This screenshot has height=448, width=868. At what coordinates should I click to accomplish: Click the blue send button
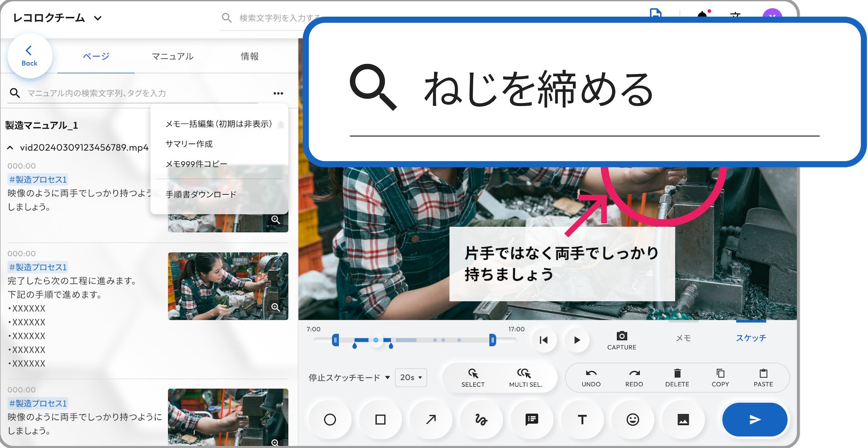pyautogui.click(x=755, y=420)
